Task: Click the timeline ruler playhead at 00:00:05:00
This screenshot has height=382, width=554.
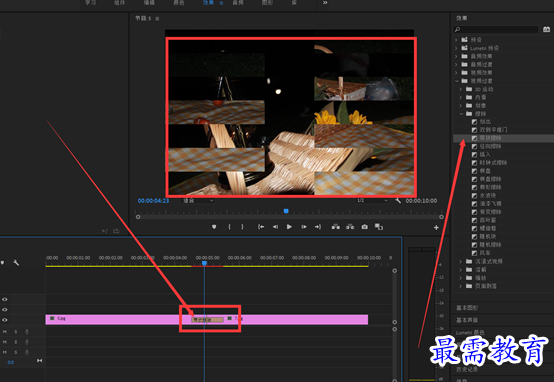Action: [204, 263]
